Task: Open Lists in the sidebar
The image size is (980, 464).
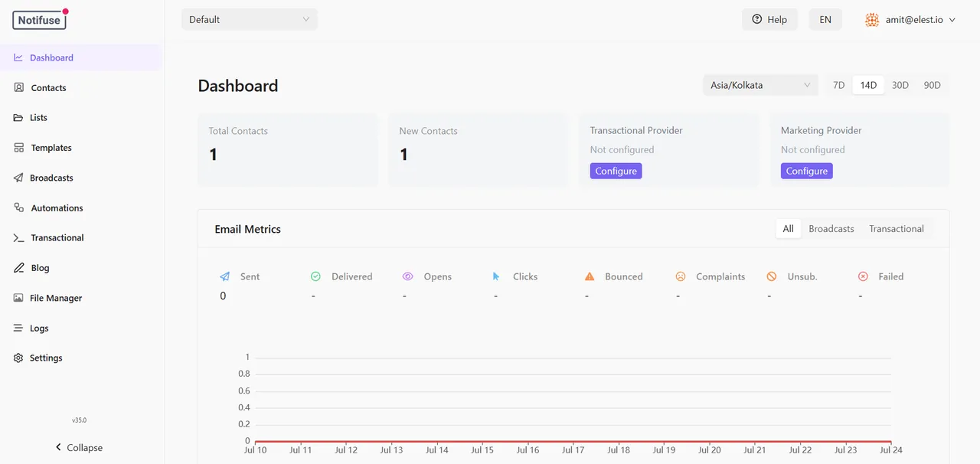Action: pos(80,118)
